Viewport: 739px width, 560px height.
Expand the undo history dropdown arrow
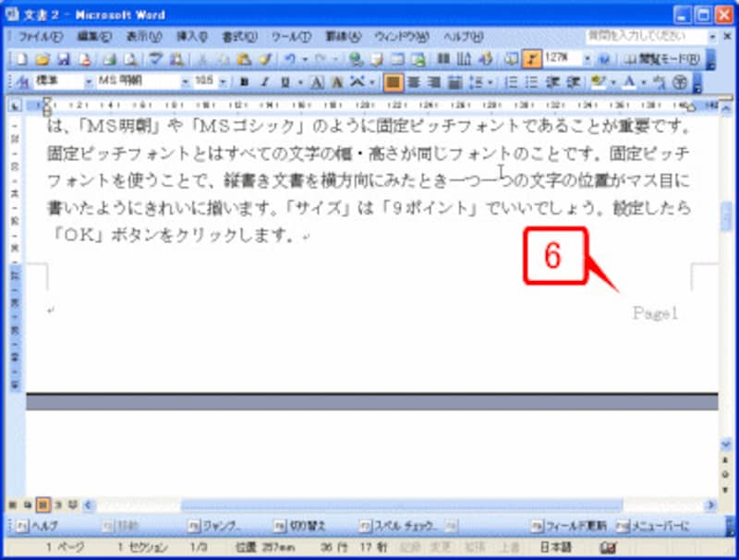click(305, 59)
